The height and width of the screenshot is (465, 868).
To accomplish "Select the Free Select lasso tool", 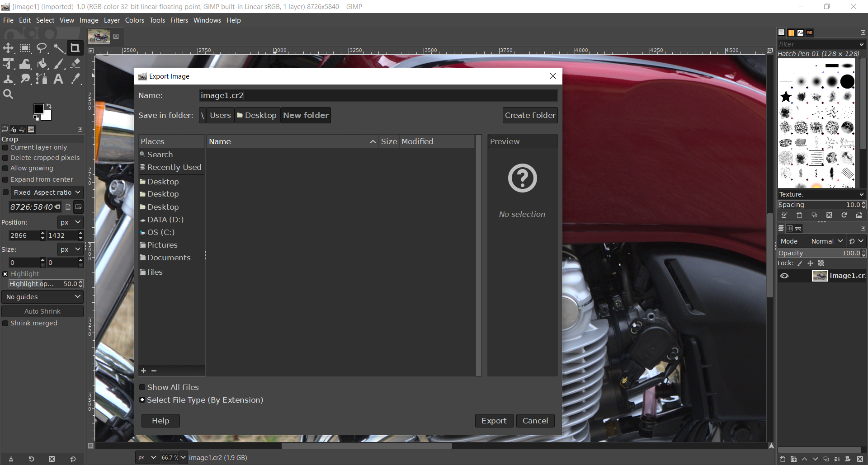I will point(42,48).
